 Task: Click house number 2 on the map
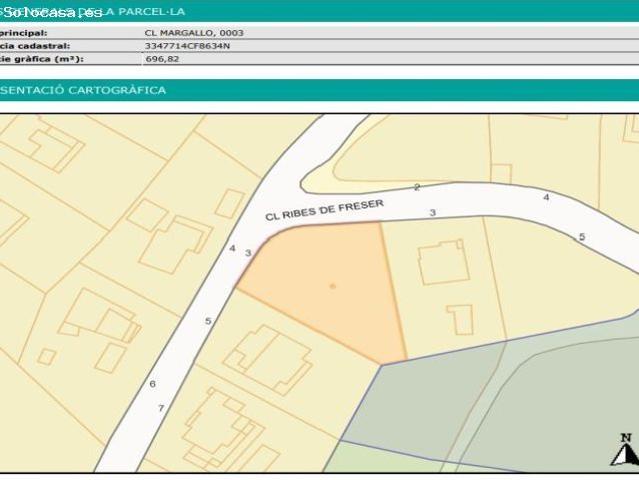tap(416, 188)
